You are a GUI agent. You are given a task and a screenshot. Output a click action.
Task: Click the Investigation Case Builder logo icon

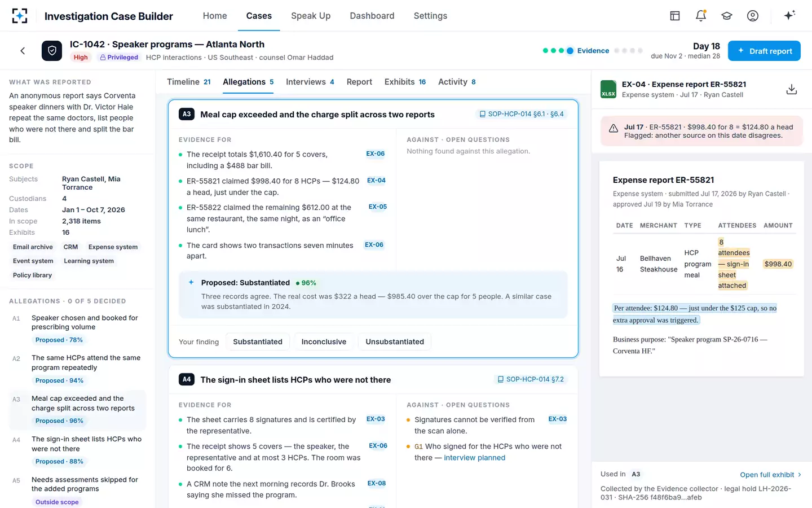20,16
